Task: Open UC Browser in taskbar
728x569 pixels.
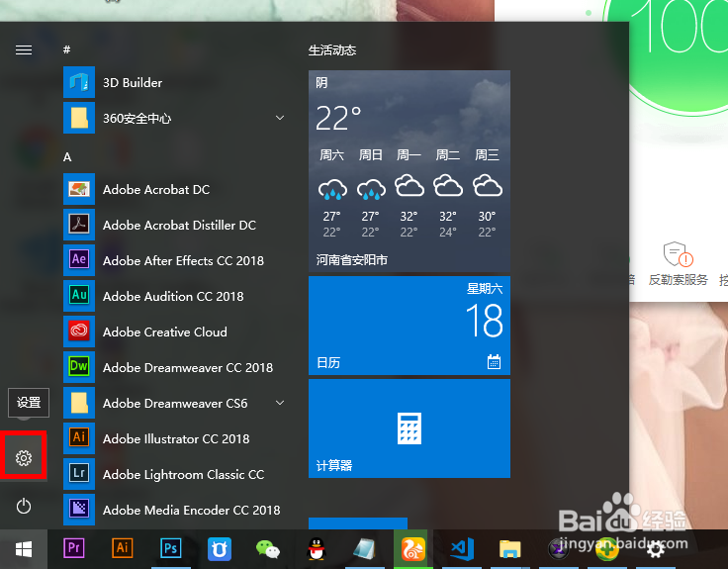Action: click(x=413, y=549)
